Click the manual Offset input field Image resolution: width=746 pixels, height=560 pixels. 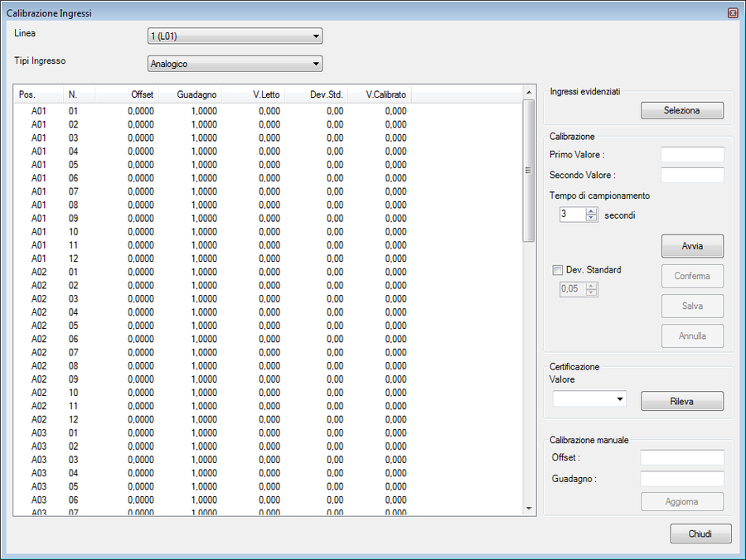(681, 457)
